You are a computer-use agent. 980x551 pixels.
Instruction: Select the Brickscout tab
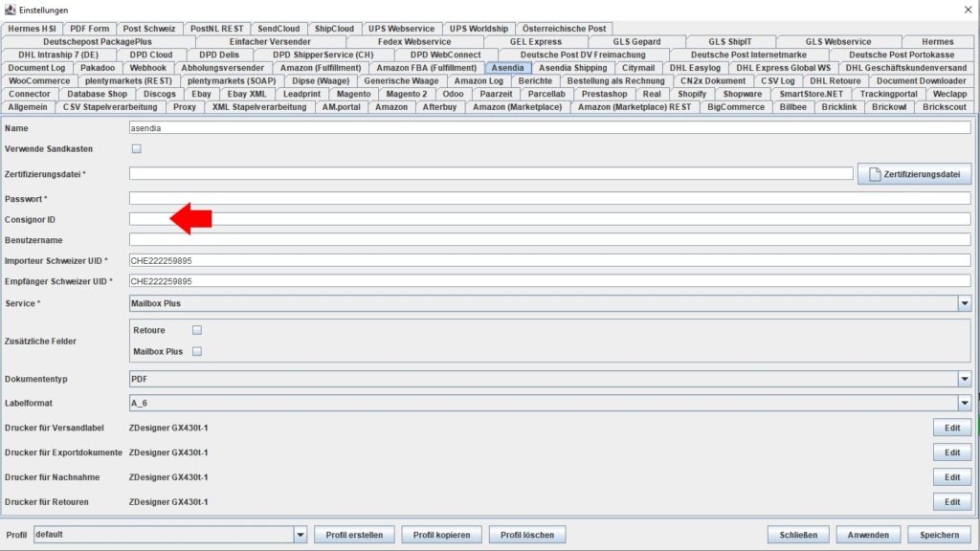click(x=945, y=107)
